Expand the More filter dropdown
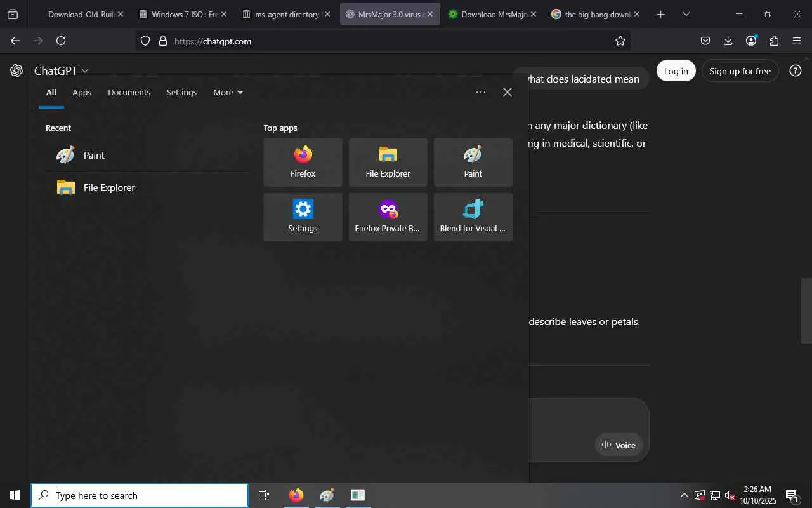The height and width of the screenshot is (508, 812). click(x=228, y=92)
